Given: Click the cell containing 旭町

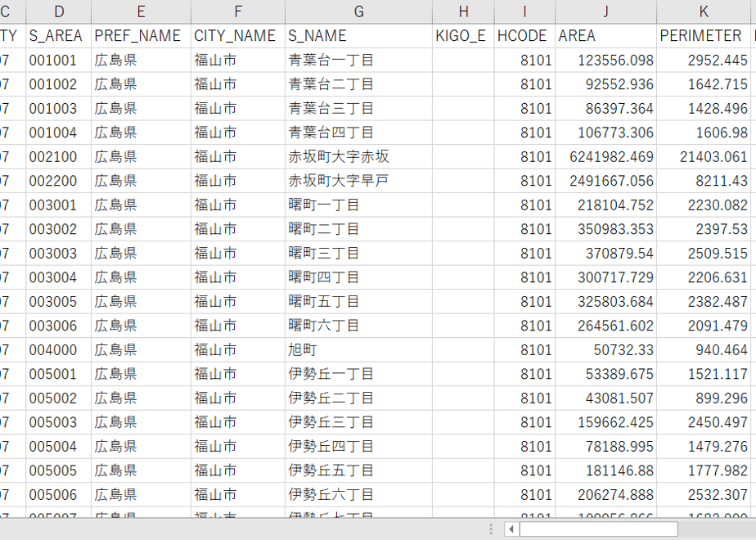Looking at the screenshot, I should (x=358, y=349).
